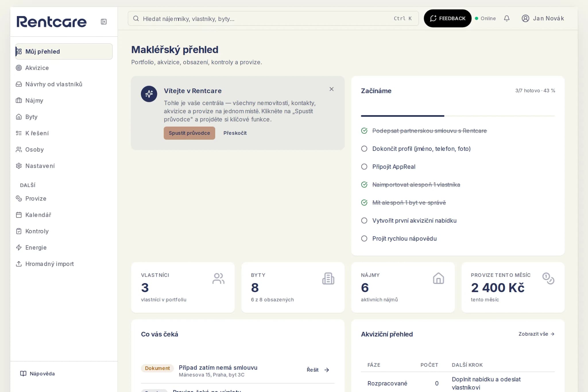Click the building icon on Byty card

pos(328,279)
